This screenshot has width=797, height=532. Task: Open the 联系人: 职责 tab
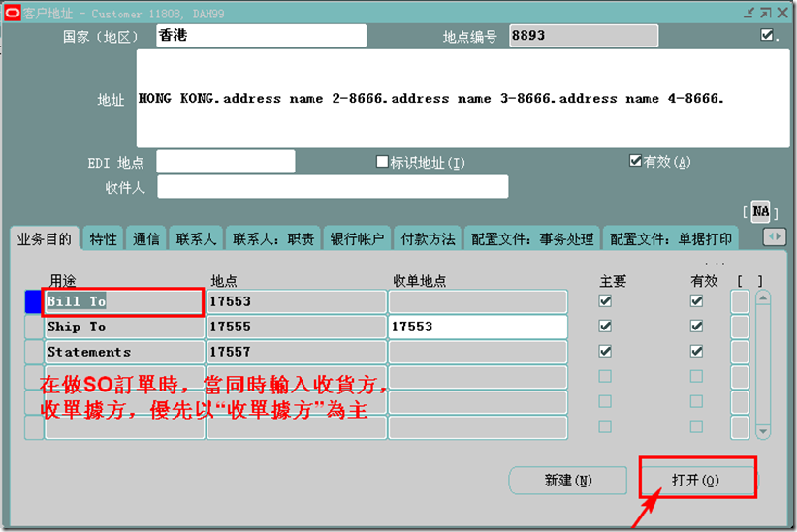tap(273, 238)
